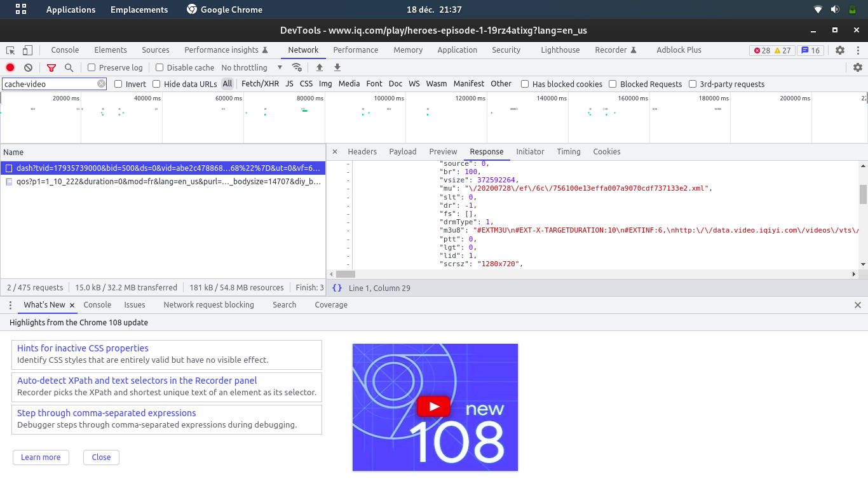Screen dimensions: 868x488
Task: Clear the network log
Action: coord(28,67)
